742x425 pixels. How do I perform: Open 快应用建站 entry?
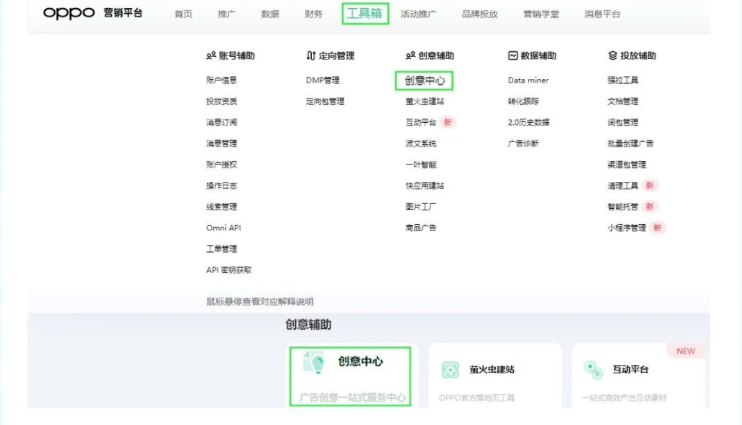coord(424,186)
